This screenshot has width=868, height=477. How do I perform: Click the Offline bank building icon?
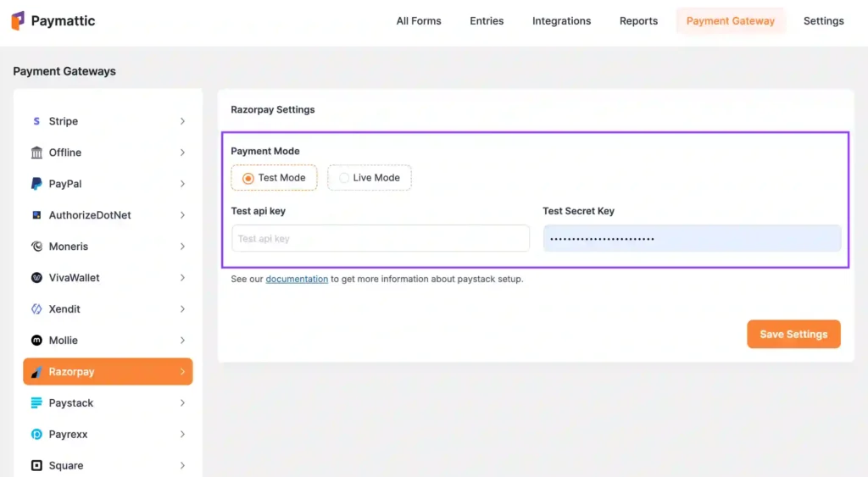click(x=36, y=153)
